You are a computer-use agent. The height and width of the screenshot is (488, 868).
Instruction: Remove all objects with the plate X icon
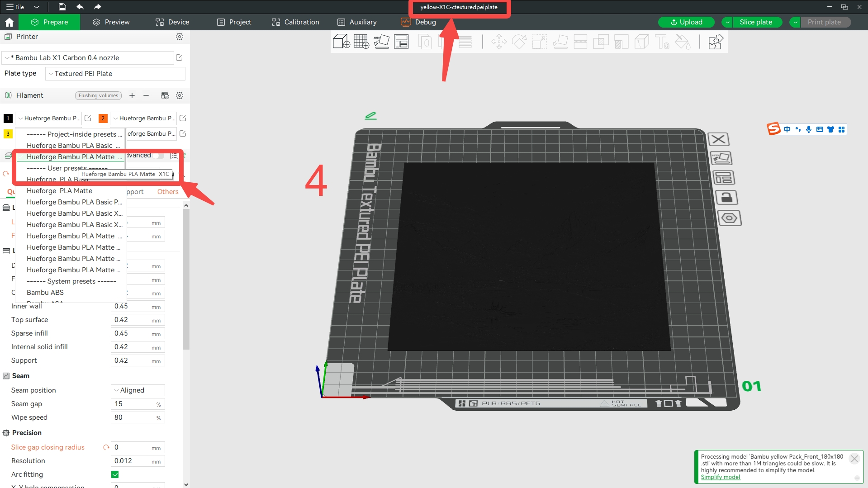[x=718, y=139]
